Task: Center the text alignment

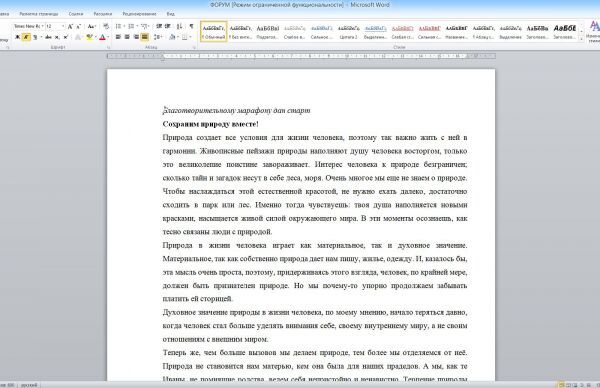Action: point(127,37)
